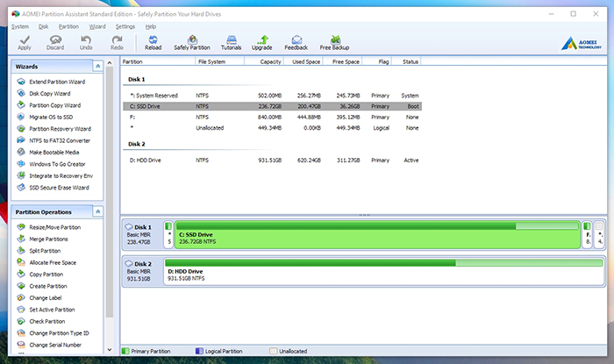Sort by the Partition column header

(158, 61)
